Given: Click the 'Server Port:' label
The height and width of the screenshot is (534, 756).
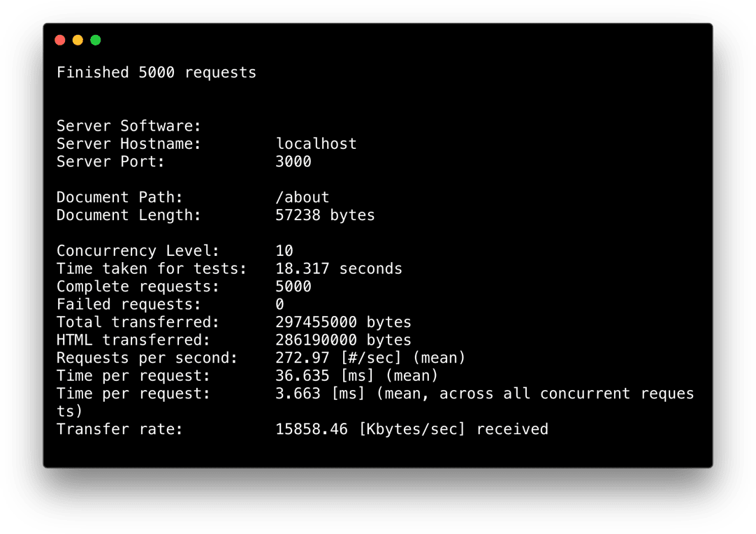Looking at the screenshot, I should point(110,161).
